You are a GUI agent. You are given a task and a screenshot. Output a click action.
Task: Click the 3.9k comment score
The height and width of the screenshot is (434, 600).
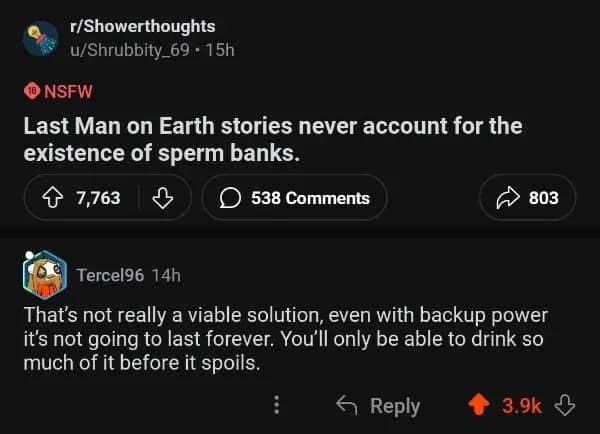tap(522, 405)
